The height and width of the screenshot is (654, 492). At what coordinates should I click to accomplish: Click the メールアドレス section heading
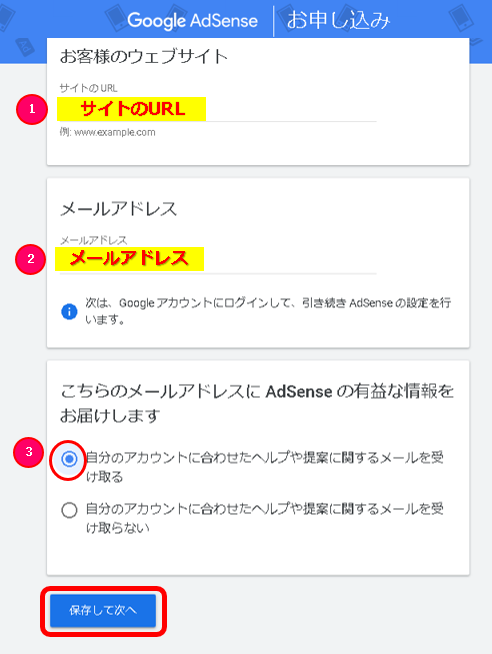coord(119,209)
